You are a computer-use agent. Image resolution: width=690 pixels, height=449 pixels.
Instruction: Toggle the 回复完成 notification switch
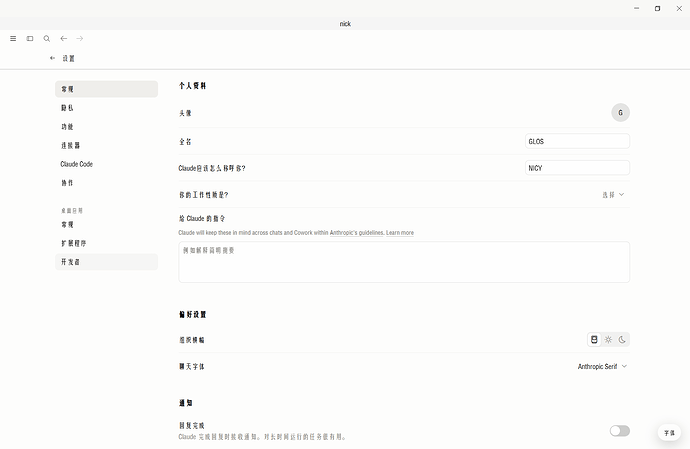620,431
